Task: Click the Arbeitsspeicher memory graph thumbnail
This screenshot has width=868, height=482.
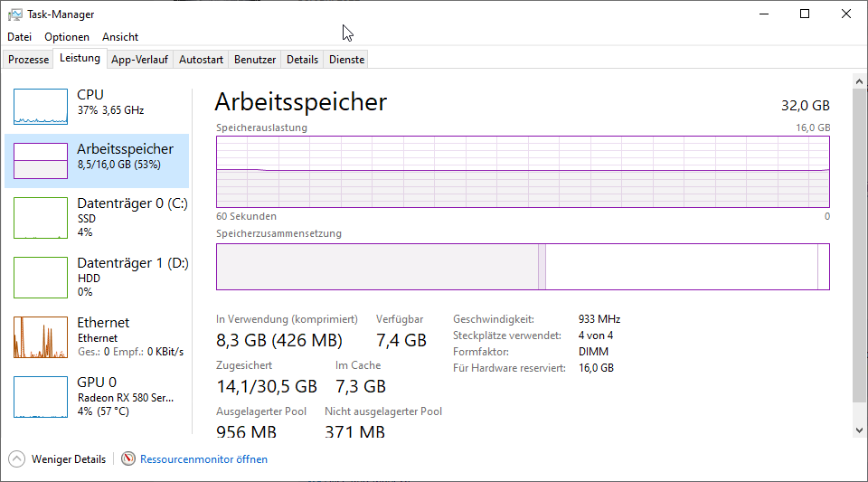Action: pyautogui.click(x=41, y=160)
